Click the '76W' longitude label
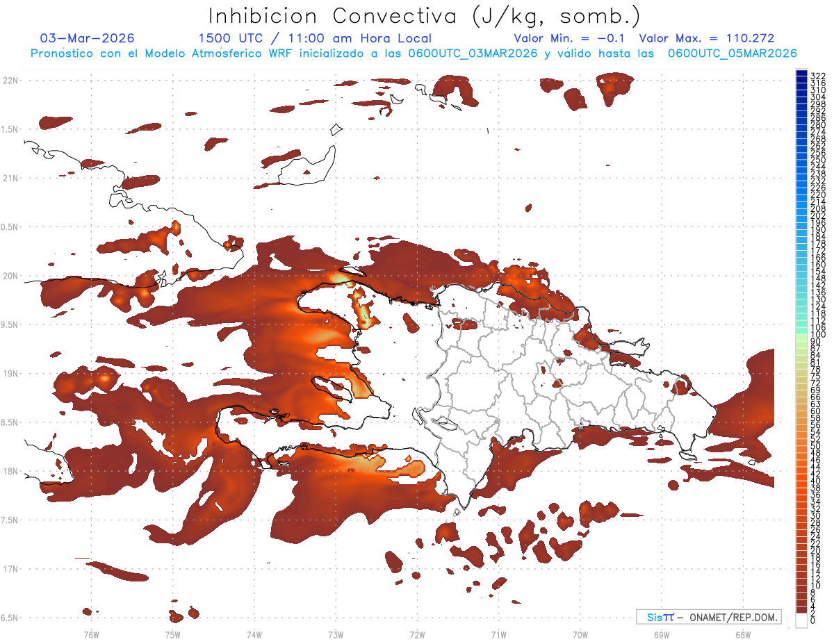 click(x=91, y=634)
